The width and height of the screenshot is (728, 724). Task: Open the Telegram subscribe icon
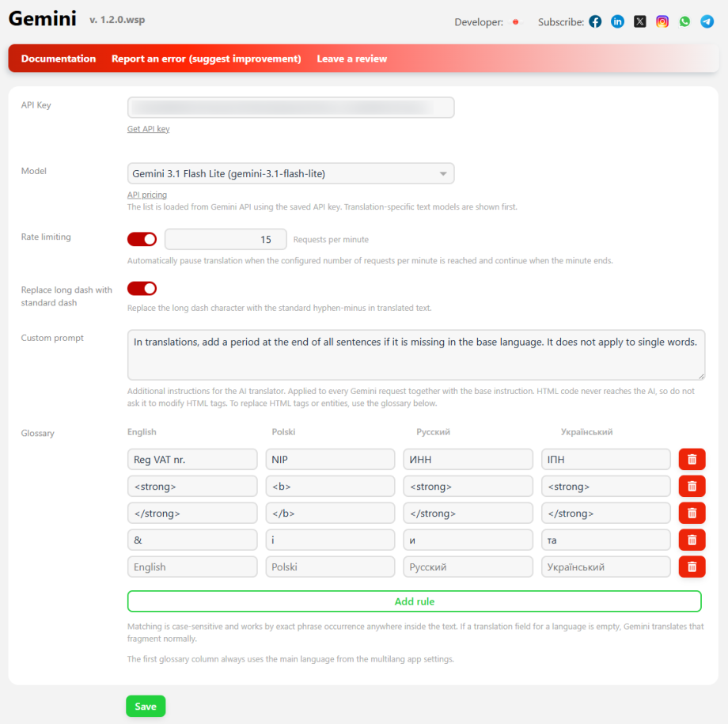click(707, 21)
